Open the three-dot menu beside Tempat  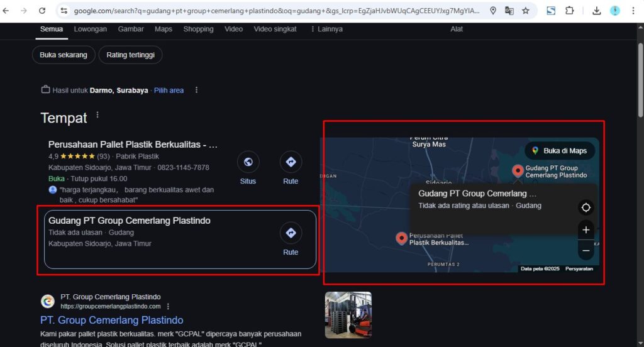pos(97,116)
